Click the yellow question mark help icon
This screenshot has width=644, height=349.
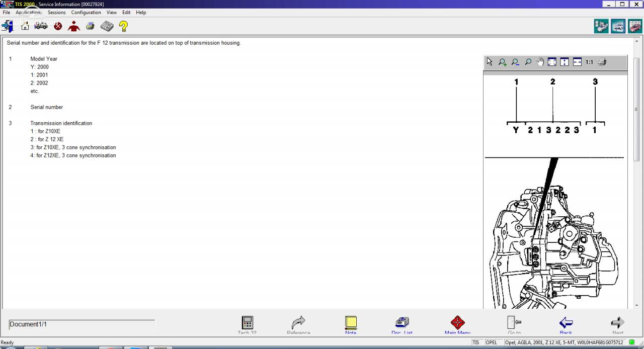pos(123,26)
